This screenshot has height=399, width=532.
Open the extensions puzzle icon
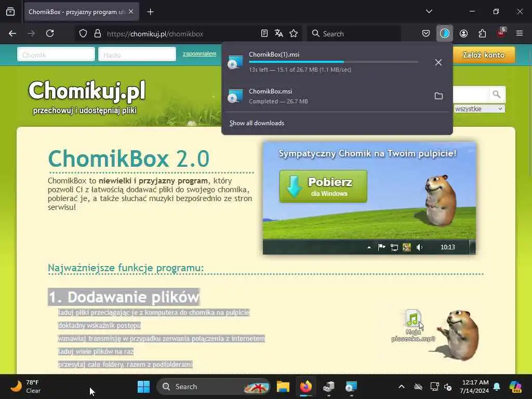[x=482, y=34]
